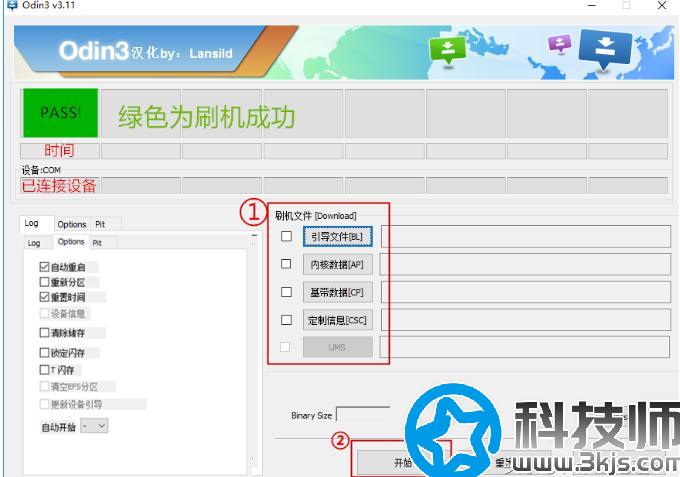Start flashing with the 开始 button

(401, 462)
